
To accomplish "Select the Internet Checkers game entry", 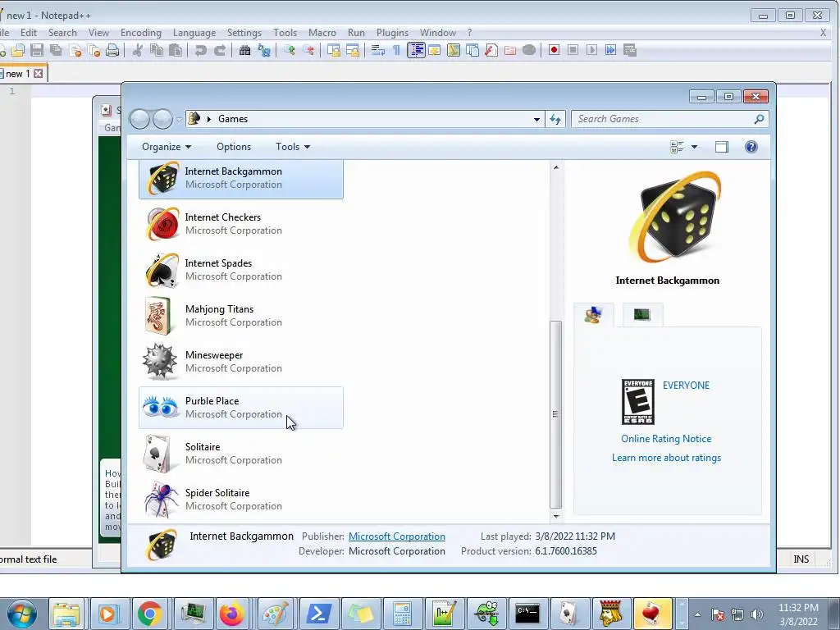I will (x=241, y=224).
